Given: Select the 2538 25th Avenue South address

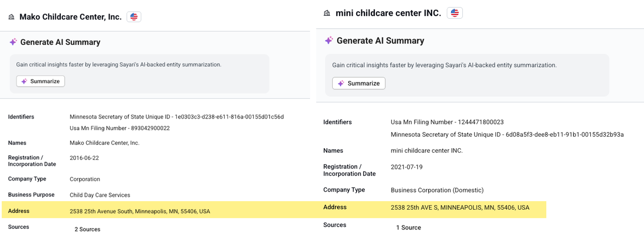Looking at the screenshot, I should [x=140, y=211].
